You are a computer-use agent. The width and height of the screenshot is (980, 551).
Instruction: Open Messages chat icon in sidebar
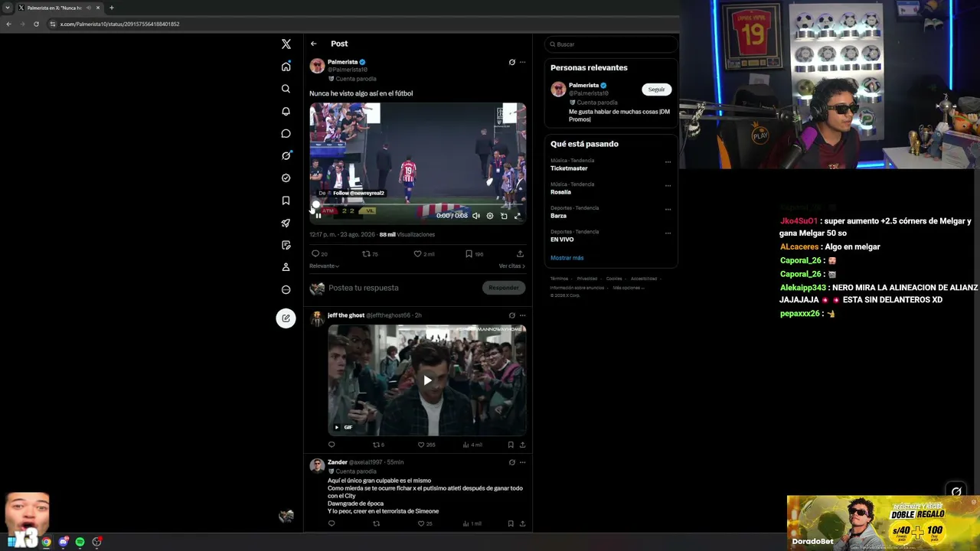tap(286, 133)
